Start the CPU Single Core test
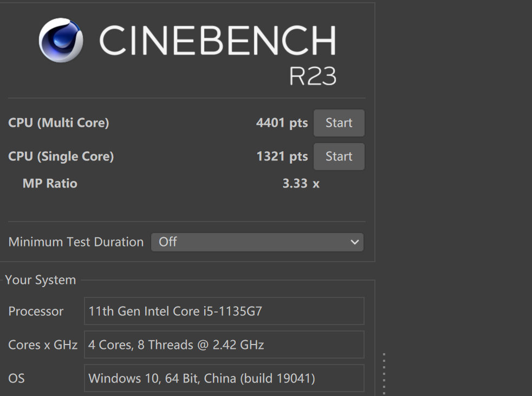 pyautogui.click(x=339, y=157)
